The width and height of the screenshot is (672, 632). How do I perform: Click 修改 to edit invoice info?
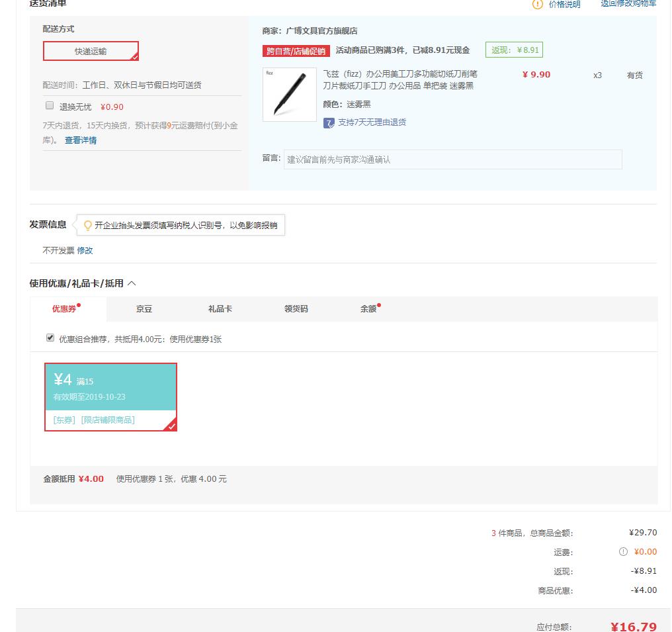pyautogui.click(x=85, y=250)
